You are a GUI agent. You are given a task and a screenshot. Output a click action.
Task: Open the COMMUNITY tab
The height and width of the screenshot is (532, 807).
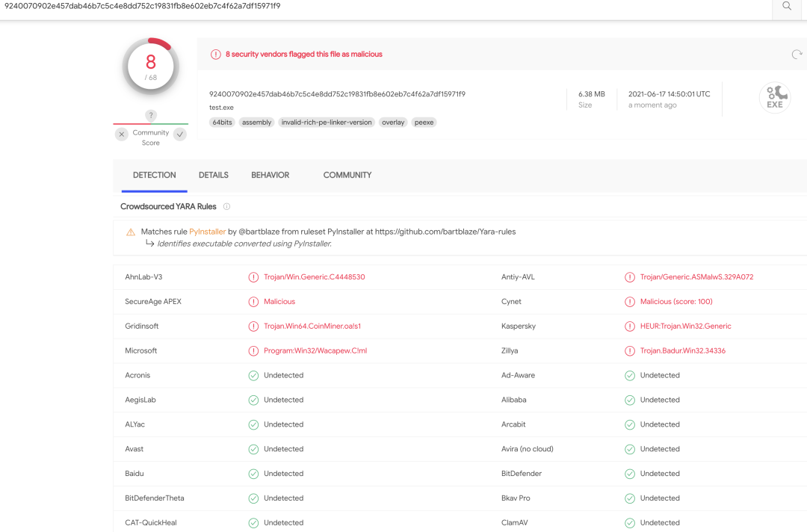347,175
